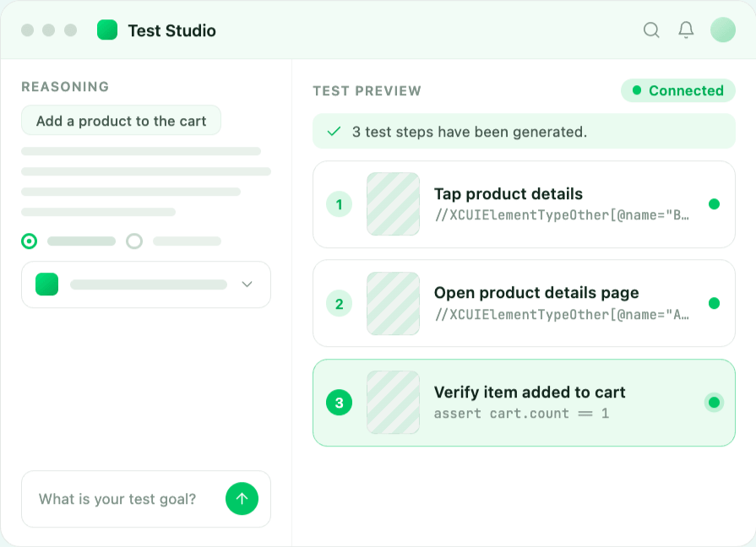The height and width of the screenshot is (547, 756).
Task: Open screenshot thumbnail of step 3
Action: (393, 403)
